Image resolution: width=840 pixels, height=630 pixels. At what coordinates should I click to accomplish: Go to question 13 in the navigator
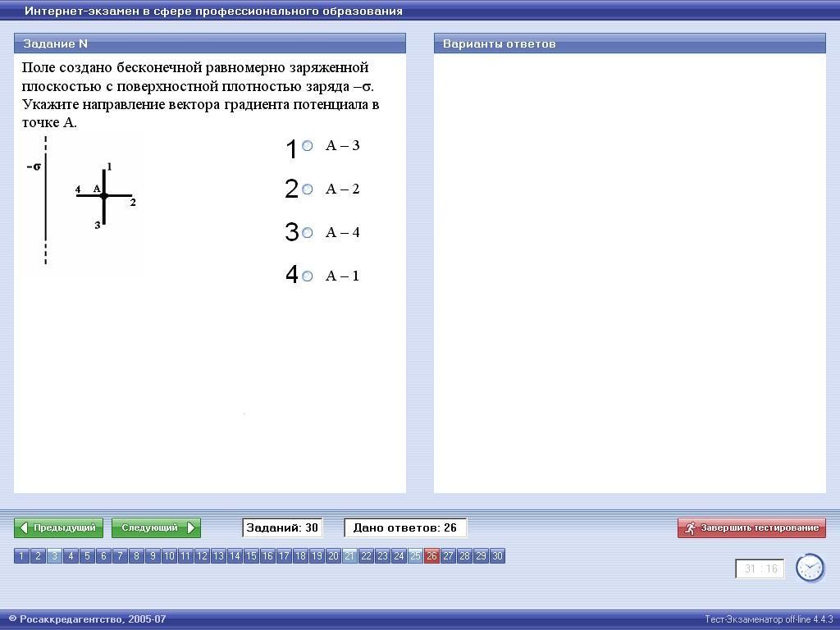tap(218, 556)
